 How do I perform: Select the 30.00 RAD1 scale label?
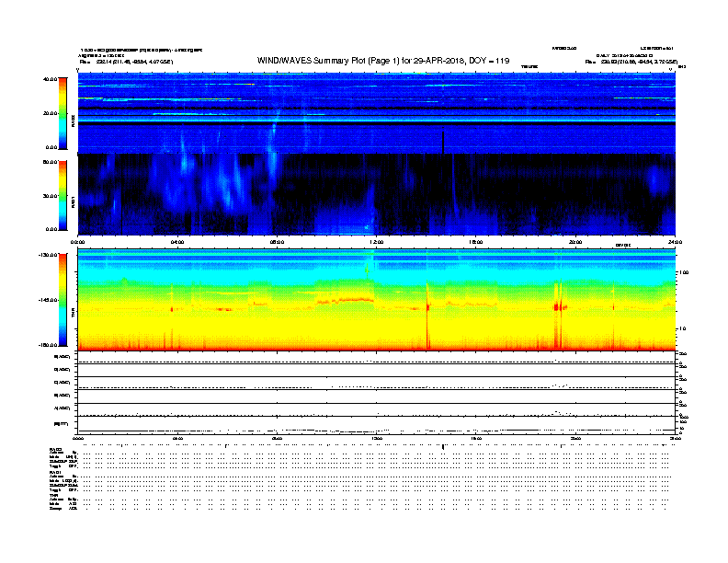[51, 196]
